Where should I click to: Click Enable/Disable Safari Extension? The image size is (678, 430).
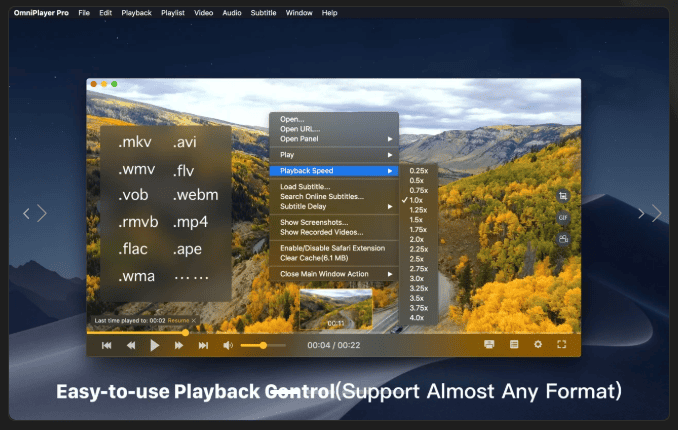333,248
